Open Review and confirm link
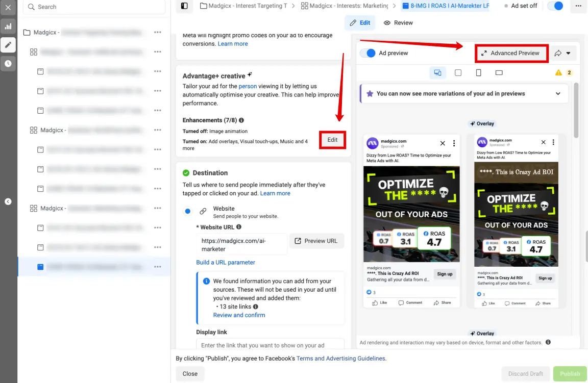588x383 pixels. tap(239, 315)
